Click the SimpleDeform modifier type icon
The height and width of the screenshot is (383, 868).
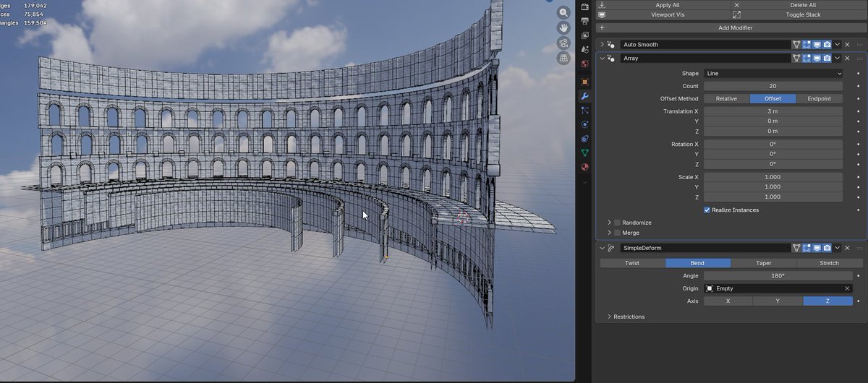point(612,248)
